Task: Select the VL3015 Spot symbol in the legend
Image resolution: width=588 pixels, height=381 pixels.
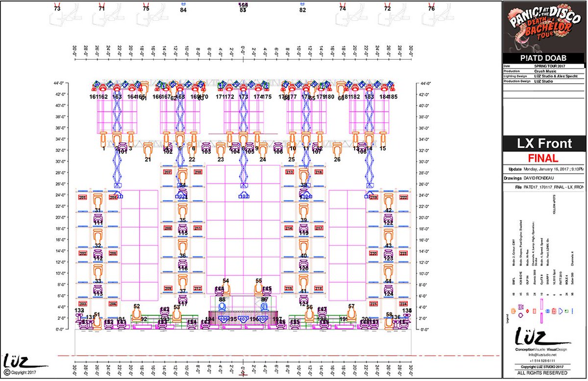Action: 554,311
